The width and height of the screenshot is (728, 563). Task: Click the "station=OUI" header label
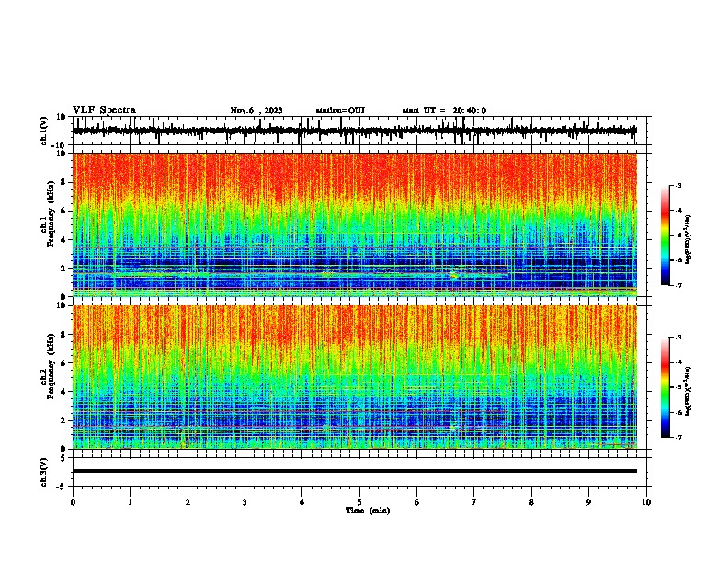tap(340, 110)
